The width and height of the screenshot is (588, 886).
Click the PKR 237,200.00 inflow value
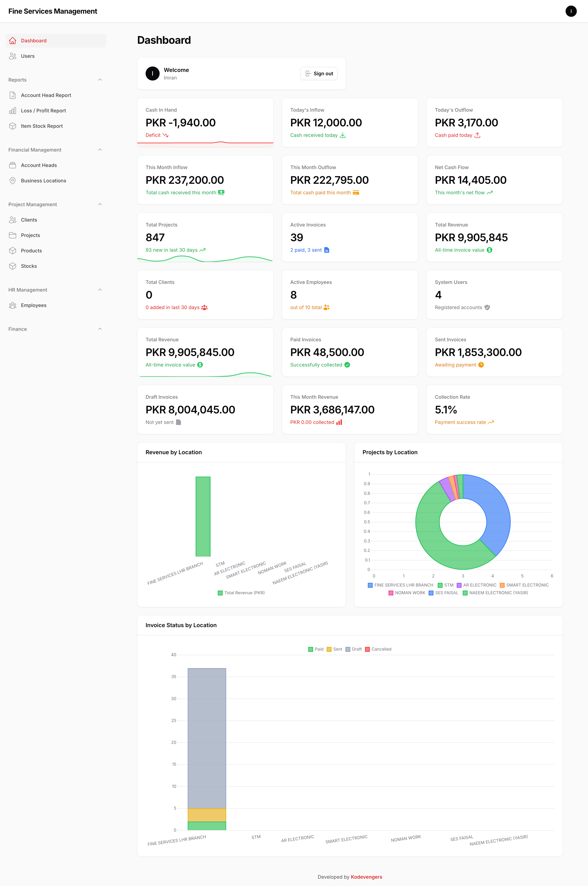click(x=184, y=180)
